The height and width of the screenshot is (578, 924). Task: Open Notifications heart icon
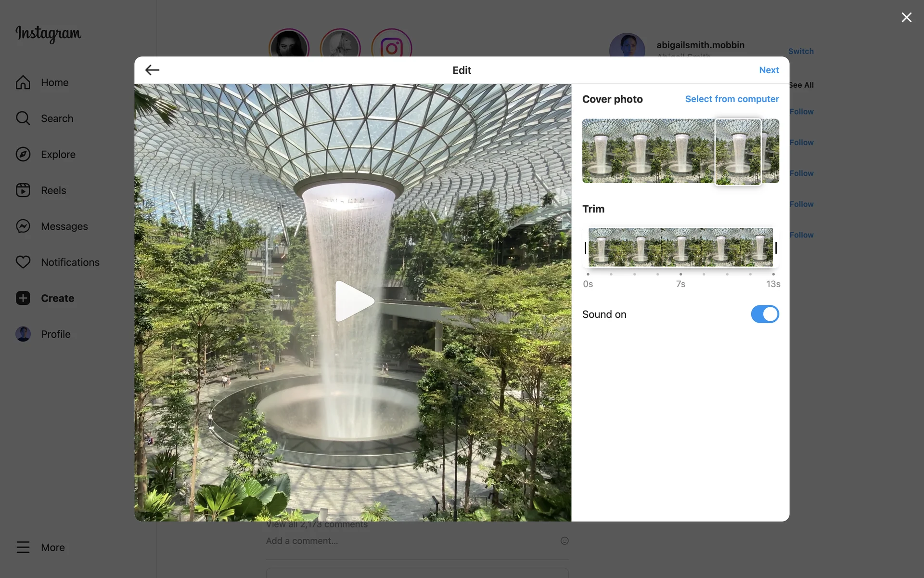coord(23,262)
